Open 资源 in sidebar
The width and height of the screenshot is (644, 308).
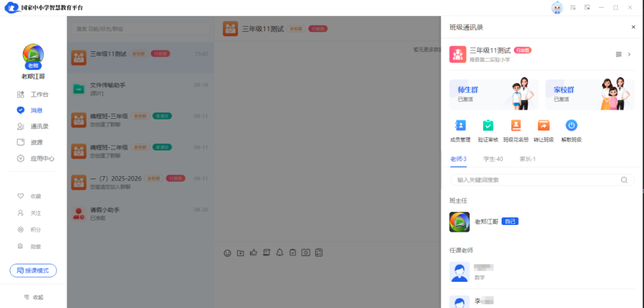(30, 142)
